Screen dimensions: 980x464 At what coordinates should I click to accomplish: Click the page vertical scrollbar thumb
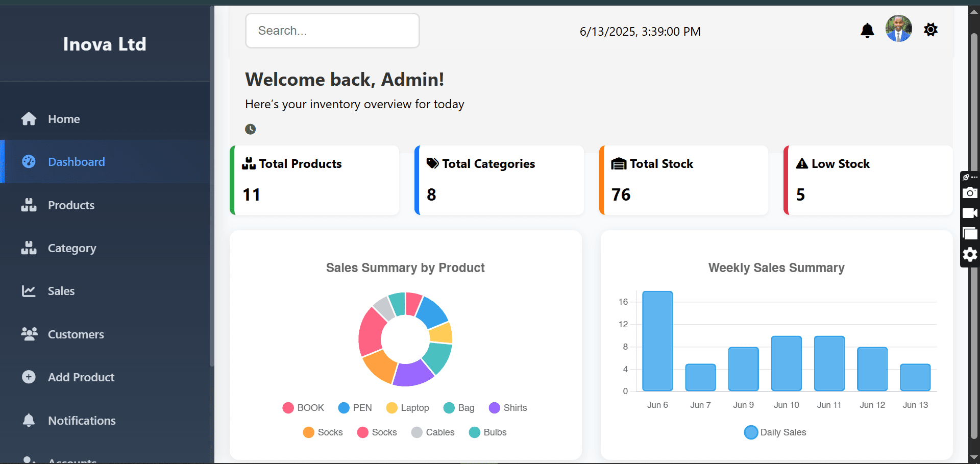tap(974, 235)
